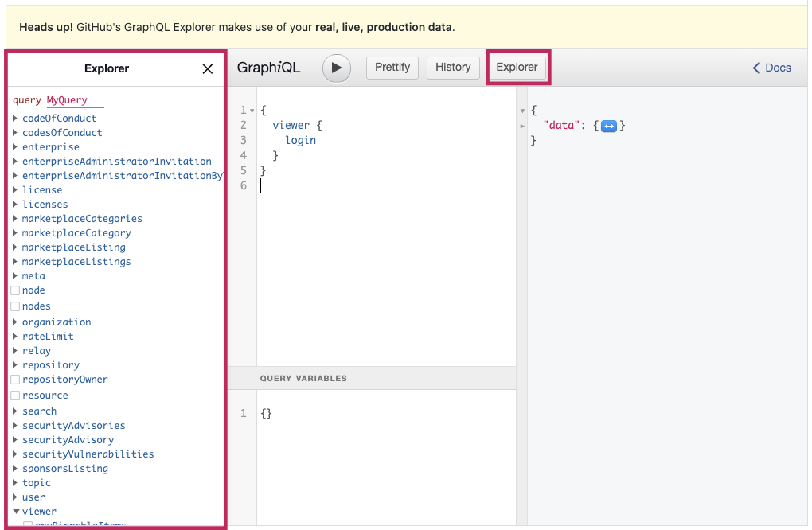
Task: Click the Prettify button
Action: point(392,68)
